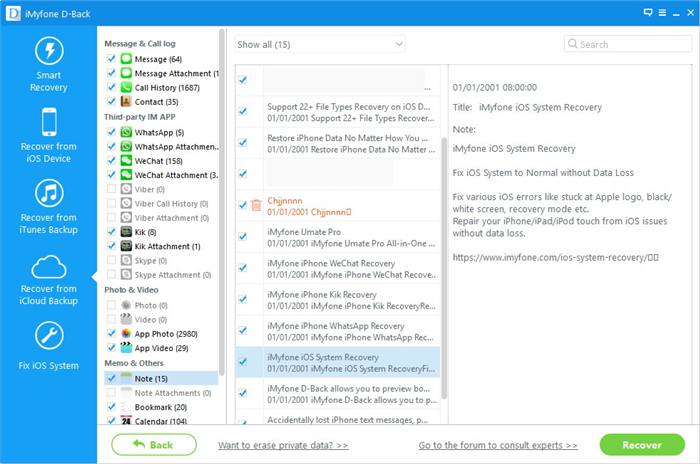Select the Bookmark (20) category

tap(161, 407)
